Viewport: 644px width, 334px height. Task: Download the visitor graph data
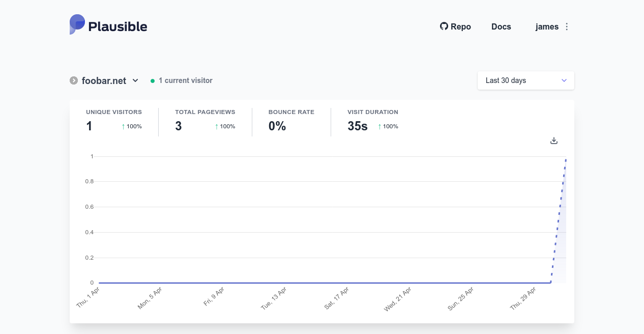[554, 141]
